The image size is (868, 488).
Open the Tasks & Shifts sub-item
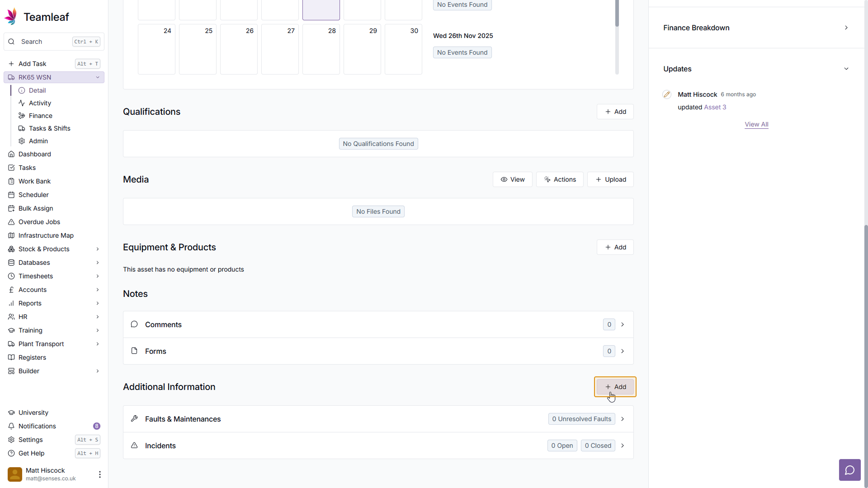(x=49, y=128)
